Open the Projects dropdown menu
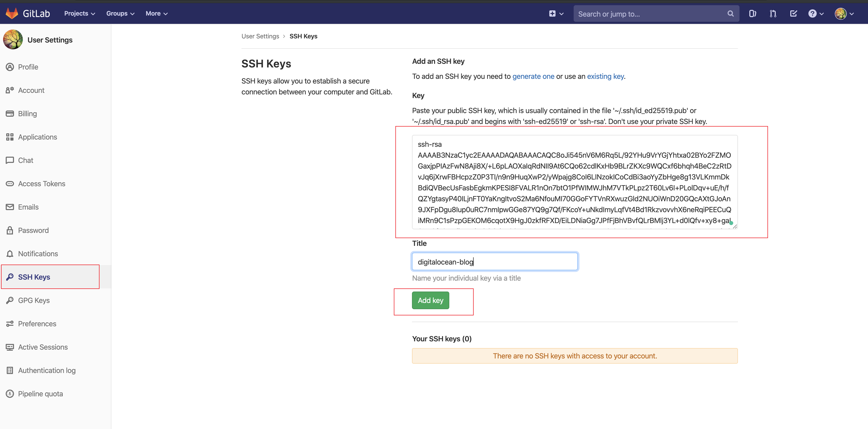The height and width of the screenshot is (429, 868). click(80, 13)
